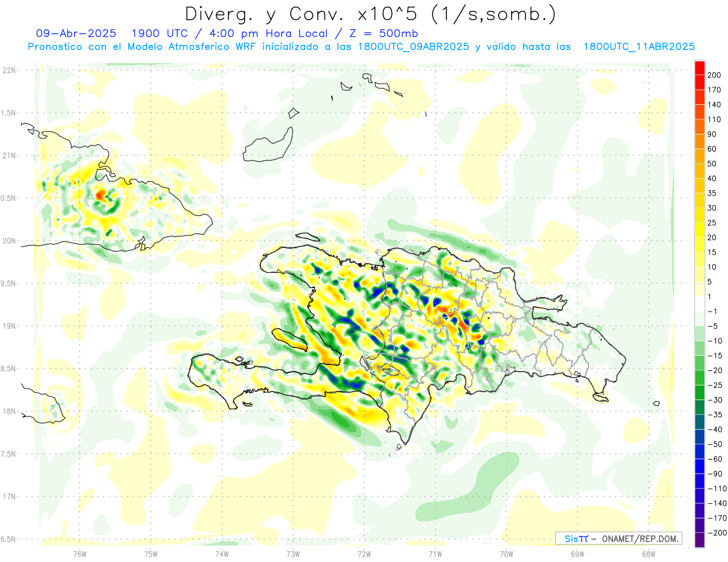728x562 pixels.
Task: Click the '1800UTC_11ABR2025' valid-until text
Action: click(x=639, y=47)
